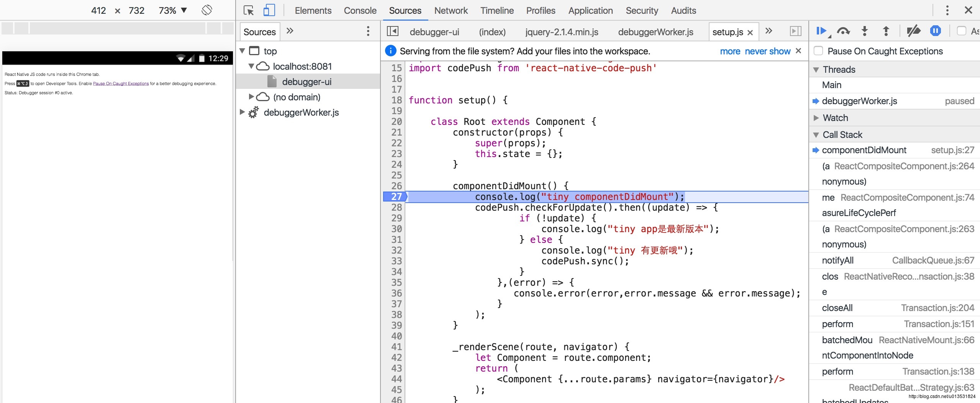The width and height of the screenshot is (980, 403).
Task: Click Pause On Caught Exceptions page link
Action: (x=121, y=84)
